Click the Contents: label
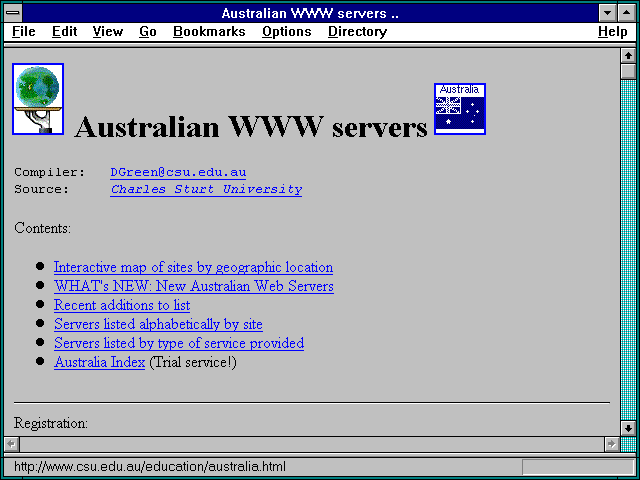 coord(42,228)
